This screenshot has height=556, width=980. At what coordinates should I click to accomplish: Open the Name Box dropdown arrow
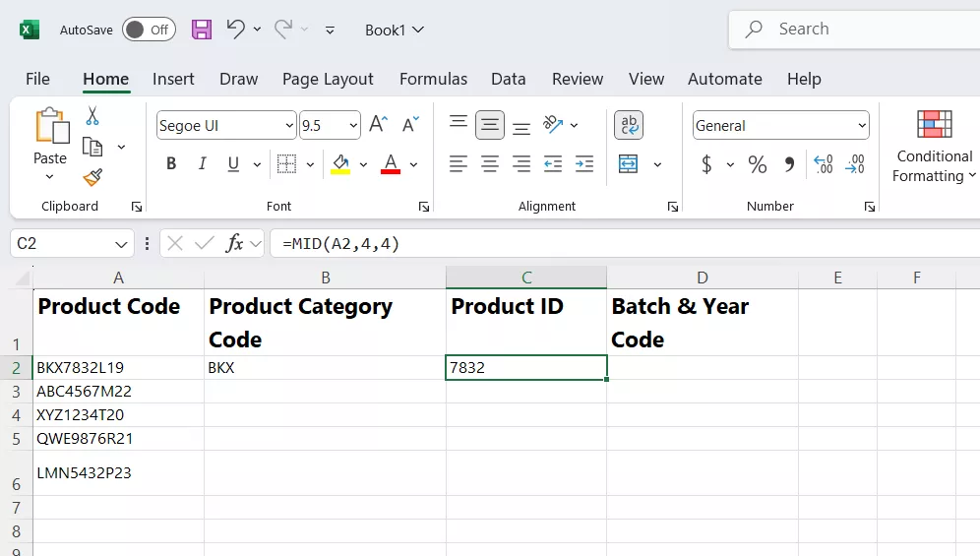click(122, 244)
